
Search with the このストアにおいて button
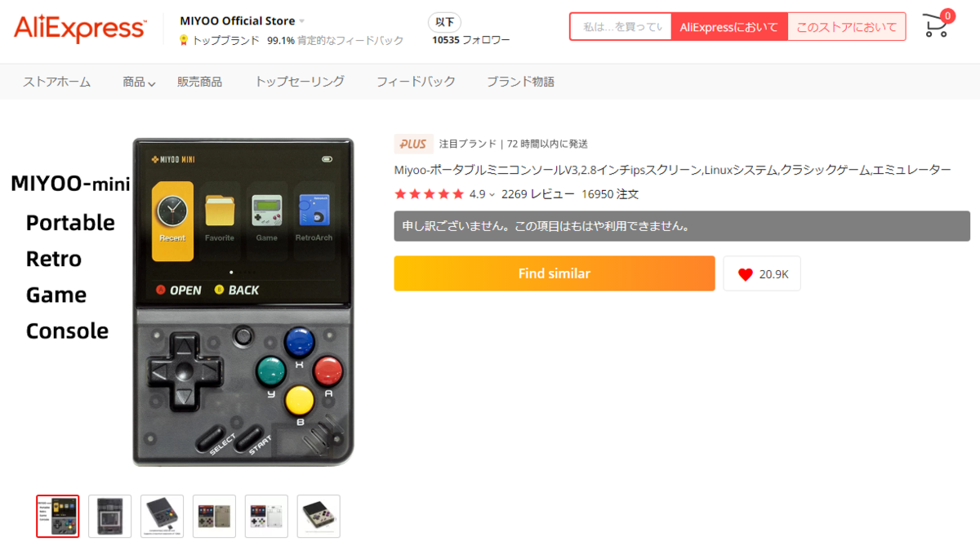point(846,27)
